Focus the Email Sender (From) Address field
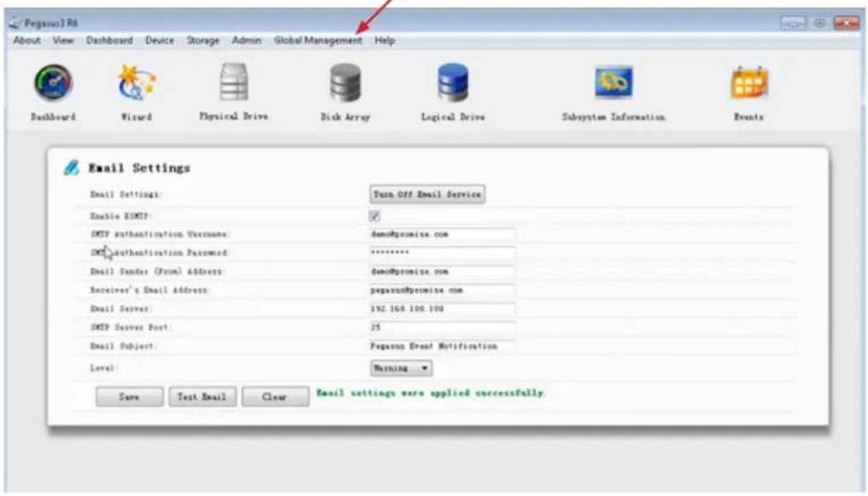868x496 pixels. [442, 272]
